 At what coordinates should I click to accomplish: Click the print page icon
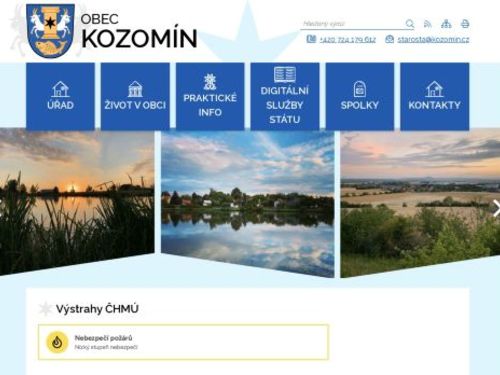click(x=465, y=24)
